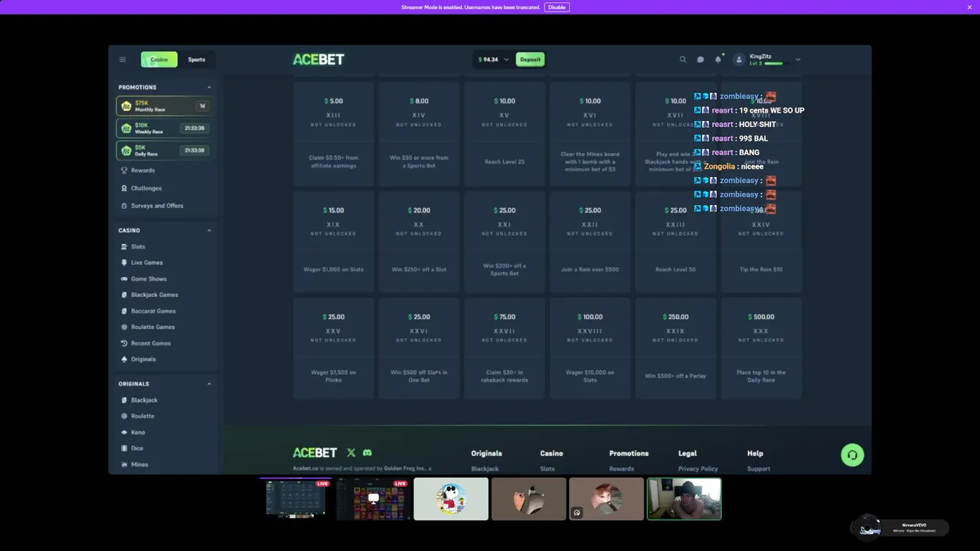Click the ACEBET logo in header
Viewport: 980px width, 551px height.
tap(318, 60)
